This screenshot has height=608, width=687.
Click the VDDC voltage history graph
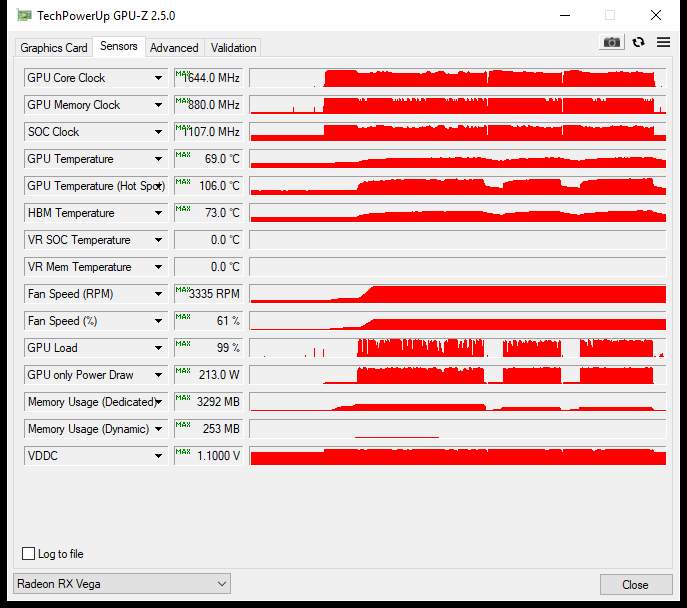point(458,456)
